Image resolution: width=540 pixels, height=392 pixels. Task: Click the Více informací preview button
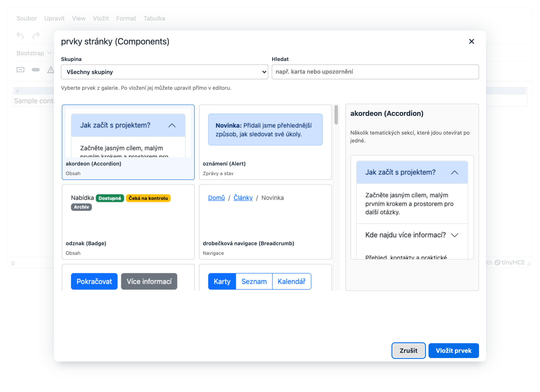[149, 282]
